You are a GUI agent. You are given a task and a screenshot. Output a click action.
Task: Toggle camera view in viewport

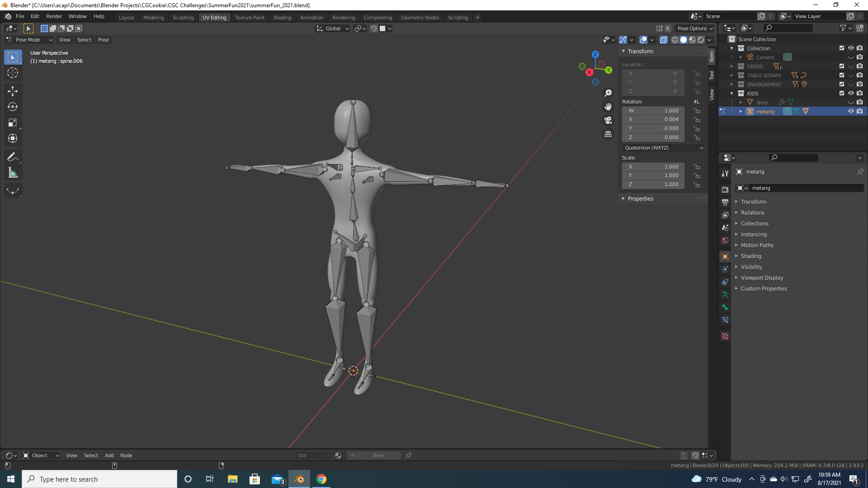click(x=608, y=120)
